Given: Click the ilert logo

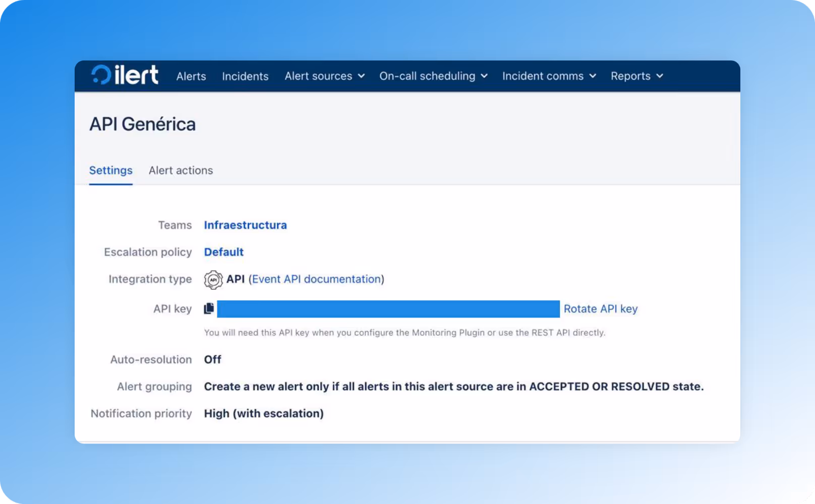Looking at the screenshot, I should [125, 75].
